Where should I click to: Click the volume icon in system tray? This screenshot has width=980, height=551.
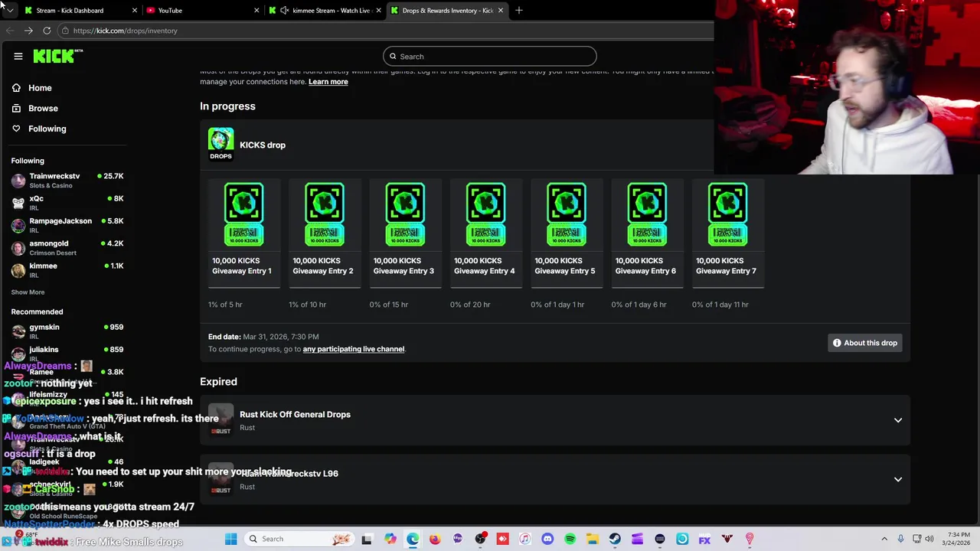[x=931, y=539]
